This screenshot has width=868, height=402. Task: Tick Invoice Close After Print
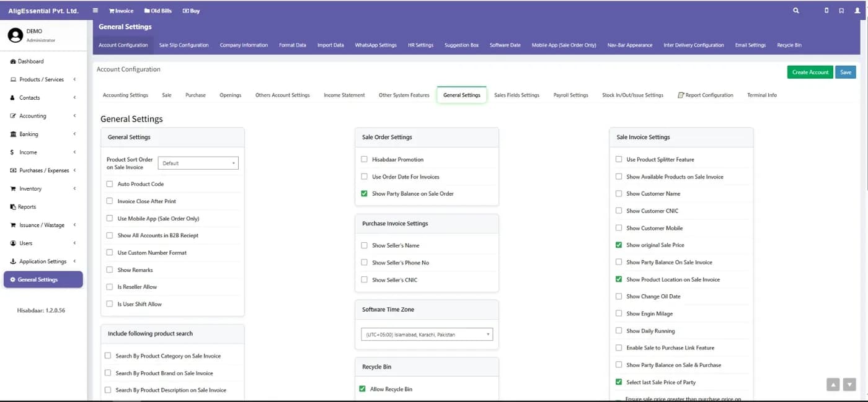[110, 201]
